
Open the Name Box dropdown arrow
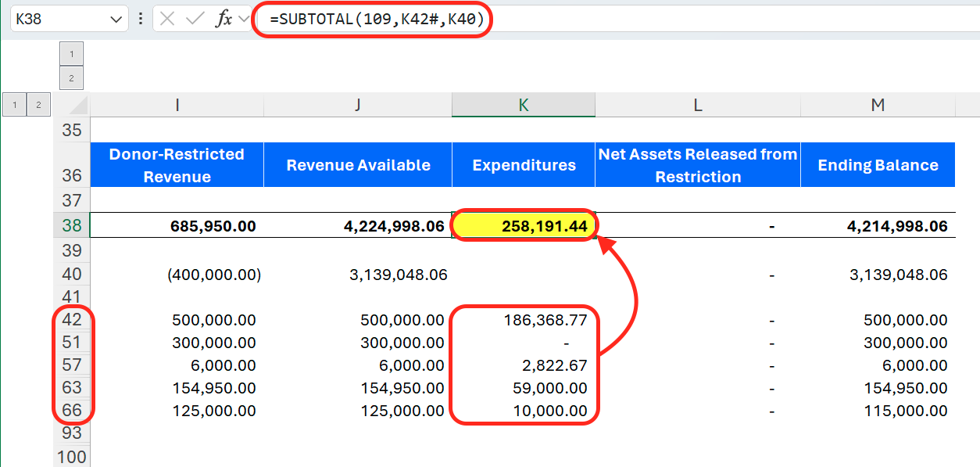[116, 20]
